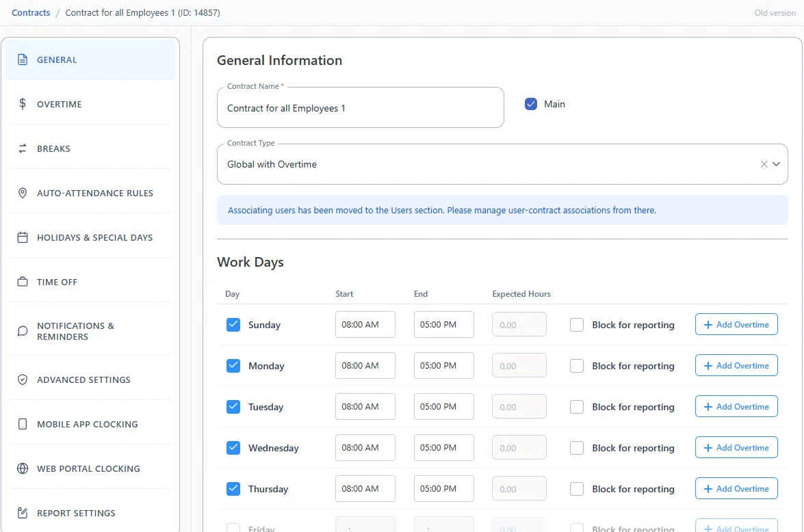Clear the Contract Type selection with X
Viewport: 804px width, 532px height.
point(764,164)
